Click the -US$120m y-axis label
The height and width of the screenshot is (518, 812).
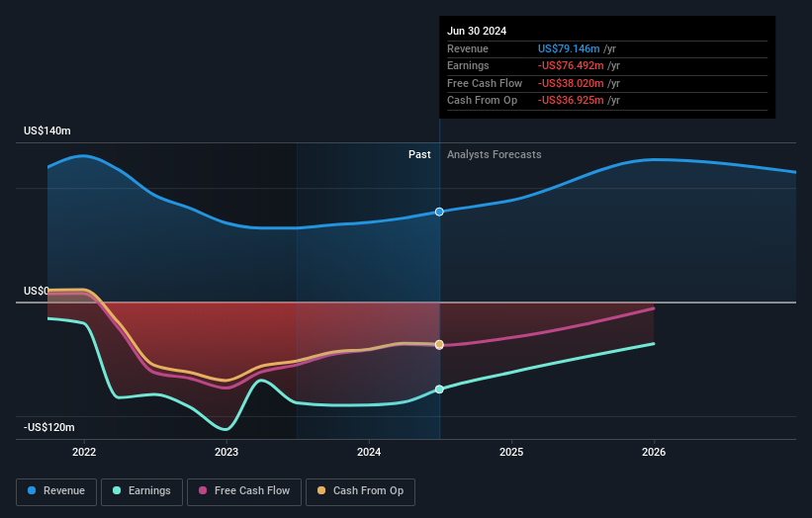(48, 427)
